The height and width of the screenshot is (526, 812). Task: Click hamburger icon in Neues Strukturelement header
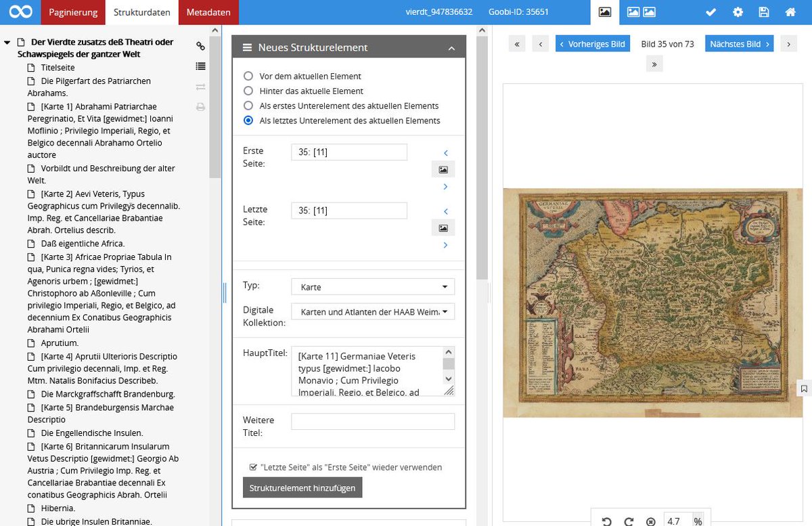pos(248,47)
